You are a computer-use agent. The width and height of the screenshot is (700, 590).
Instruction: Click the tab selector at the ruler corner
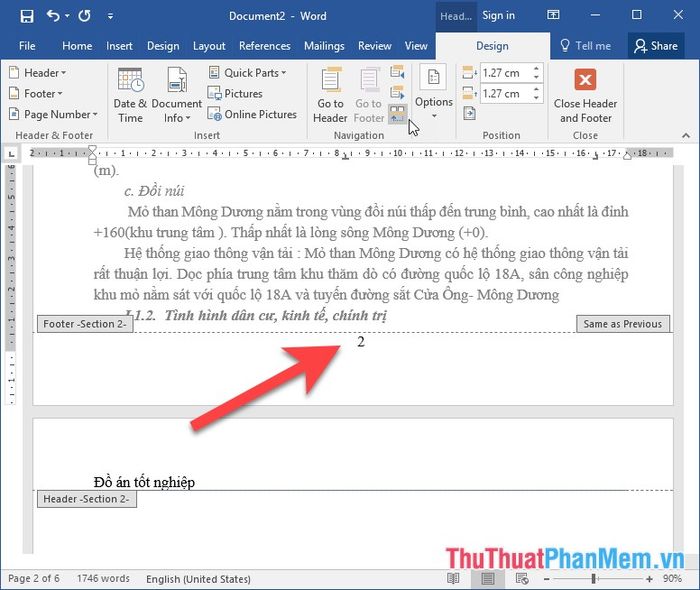click(11, 154)
